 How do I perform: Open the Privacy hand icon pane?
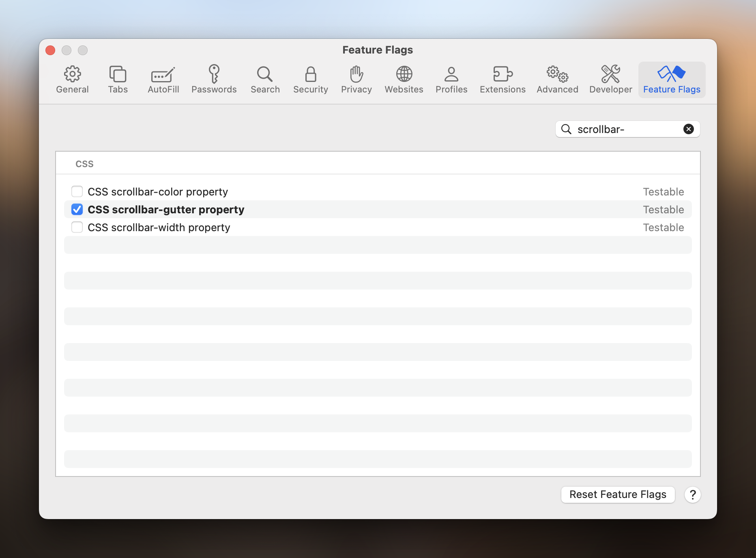[x=356, y=80]
